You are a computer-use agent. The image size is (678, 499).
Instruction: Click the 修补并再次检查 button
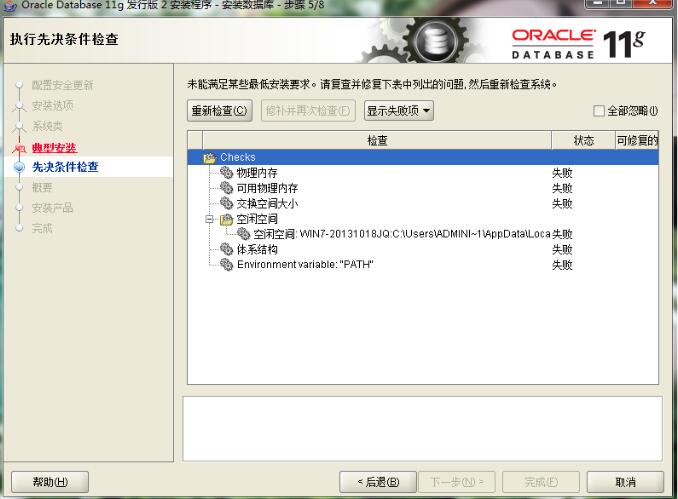point(308,111)
